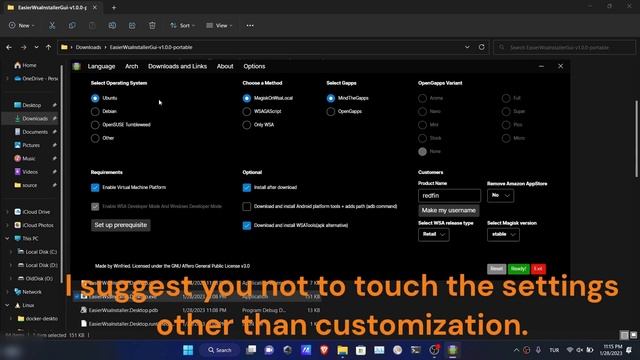640x360 pixels.
Task: Open the Select Magisk version dropdown
Action: [x=503, y=234]
